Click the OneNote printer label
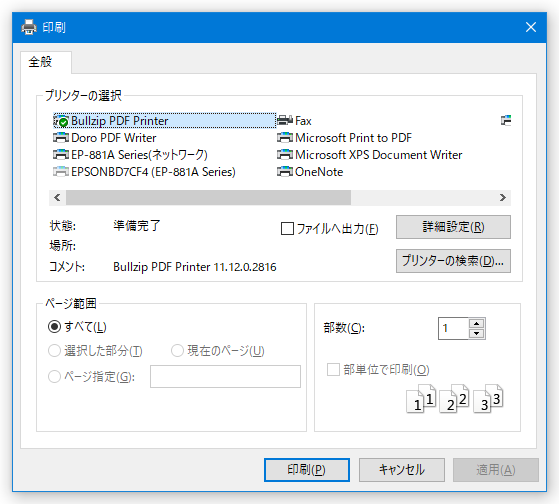The width and height of the screenshot is (559, 504). coord(319,172)
